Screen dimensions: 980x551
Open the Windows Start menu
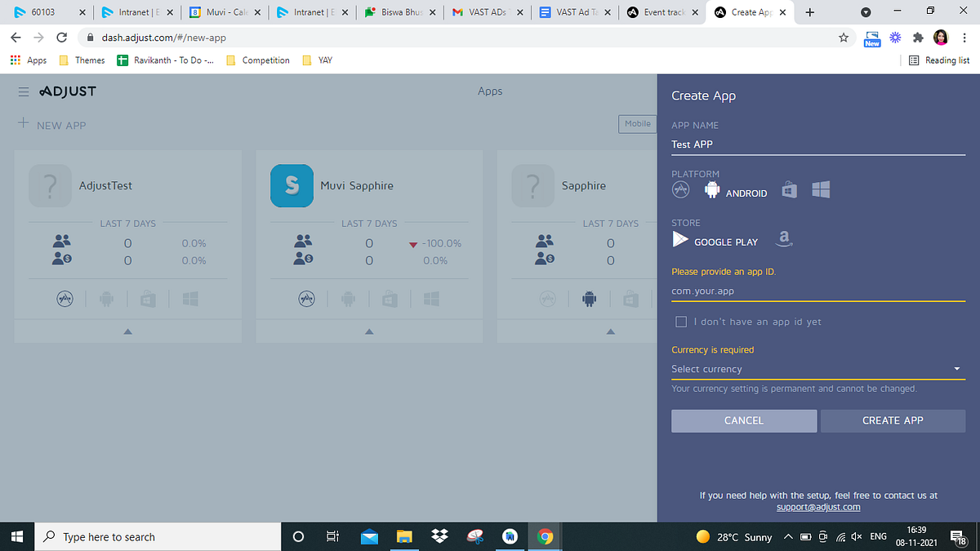(x=18, y=536)
